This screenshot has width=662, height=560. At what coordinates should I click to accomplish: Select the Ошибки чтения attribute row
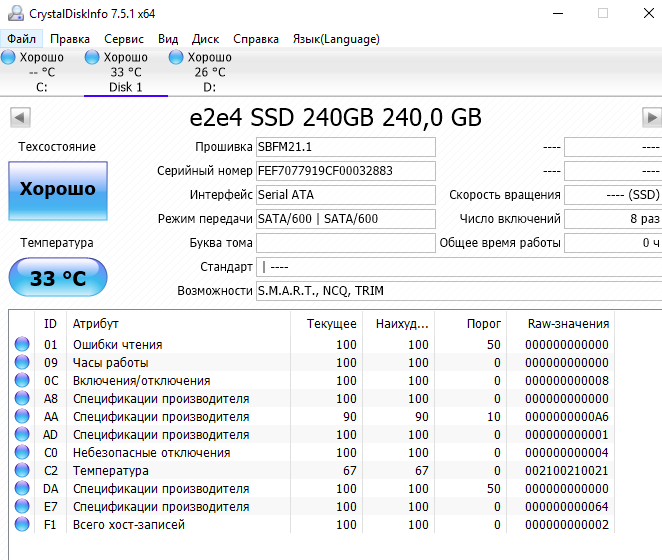click(x=312, y=345)
